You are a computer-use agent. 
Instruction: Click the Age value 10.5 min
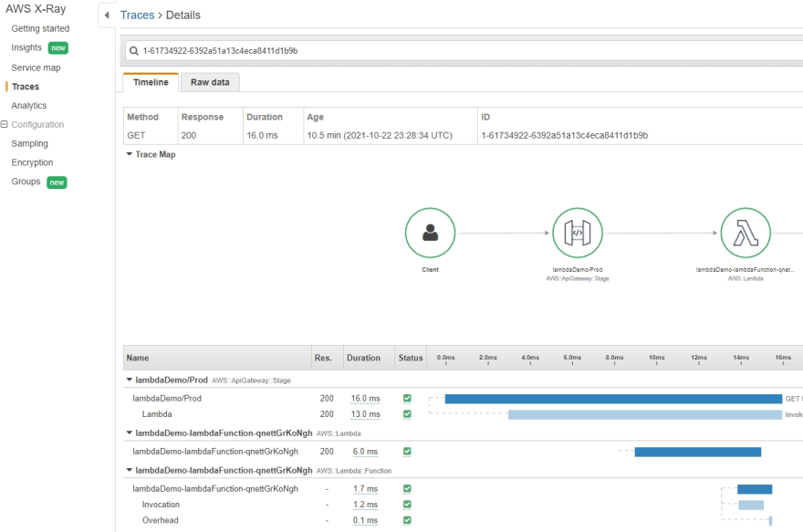click(x=380, y=136)
